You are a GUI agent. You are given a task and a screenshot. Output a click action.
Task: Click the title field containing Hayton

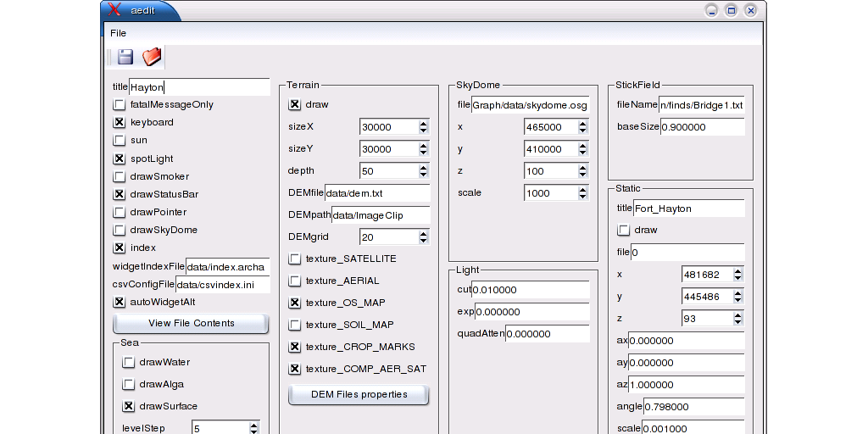(x=199, y=86)
